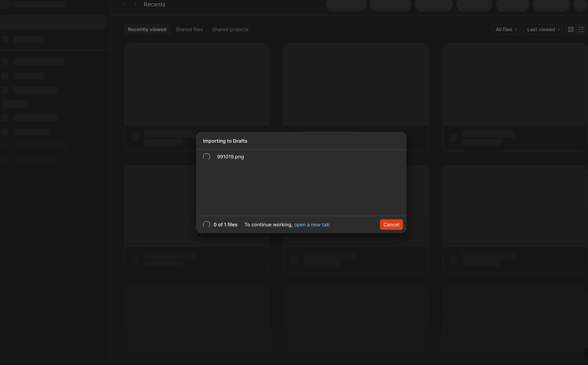Go to the Shared projects tab

point(230,29)
